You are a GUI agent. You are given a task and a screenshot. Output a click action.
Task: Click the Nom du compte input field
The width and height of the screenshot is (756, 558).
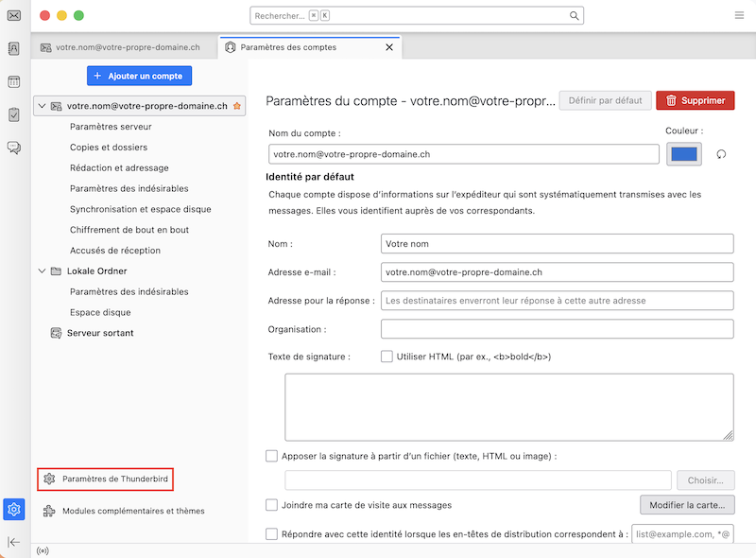[464, 154]
